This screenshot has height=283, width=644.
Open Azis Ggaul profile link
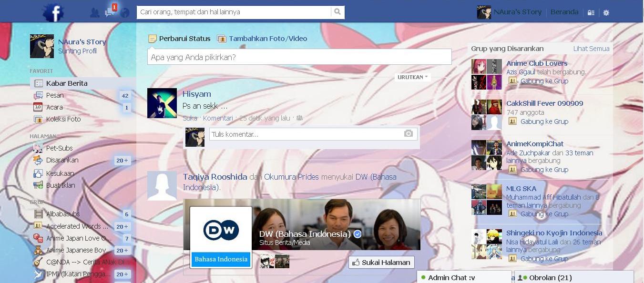(x=521, y=72)
